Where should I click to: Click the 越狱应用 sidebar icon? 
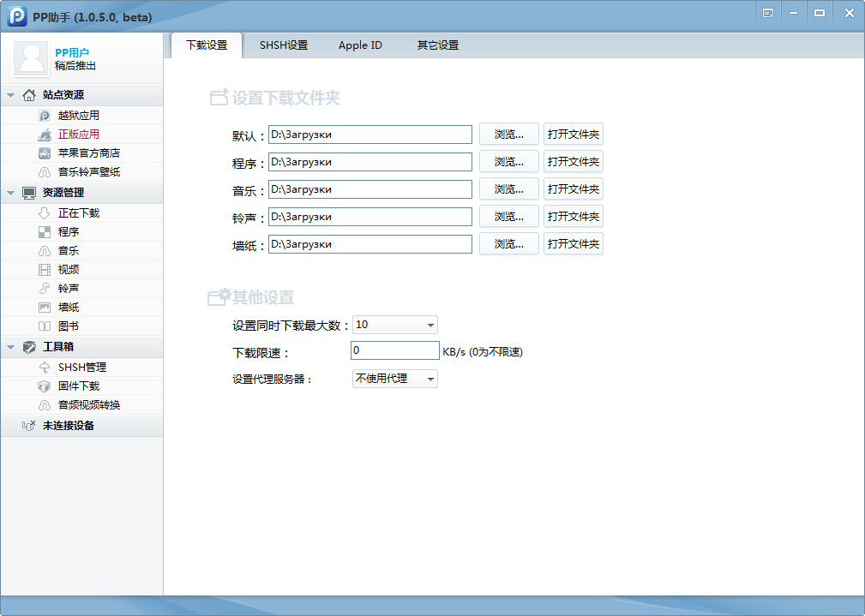45,116
